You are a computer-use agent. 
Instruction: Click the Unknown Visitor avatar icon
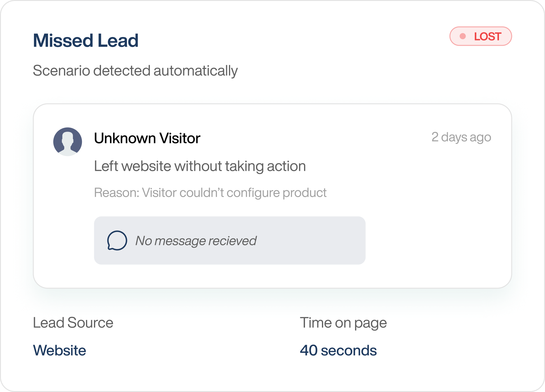(68, 142)
